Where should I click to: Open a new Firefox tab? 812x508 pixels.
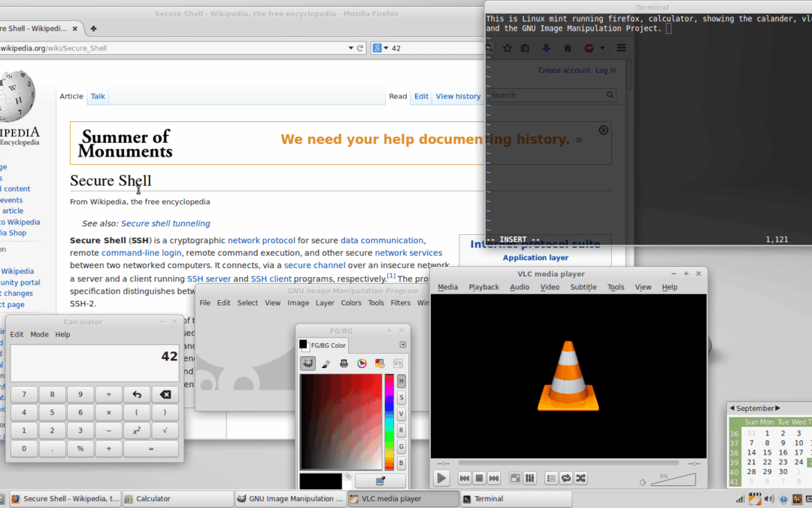(93, 29)
